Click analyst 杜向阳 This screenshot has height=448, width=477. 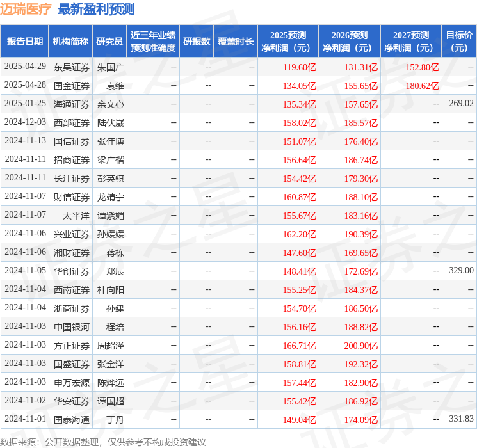point(110,290)
